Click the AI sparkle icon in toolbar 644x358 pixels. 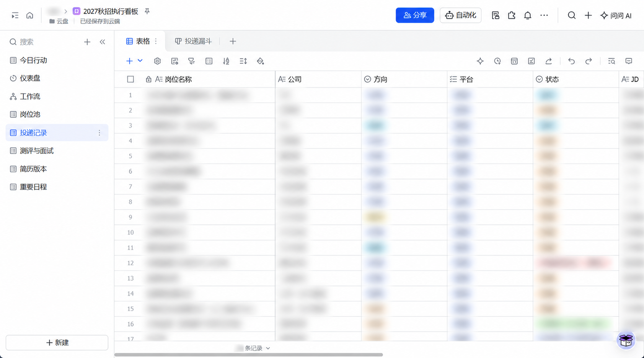coord(480,61)
